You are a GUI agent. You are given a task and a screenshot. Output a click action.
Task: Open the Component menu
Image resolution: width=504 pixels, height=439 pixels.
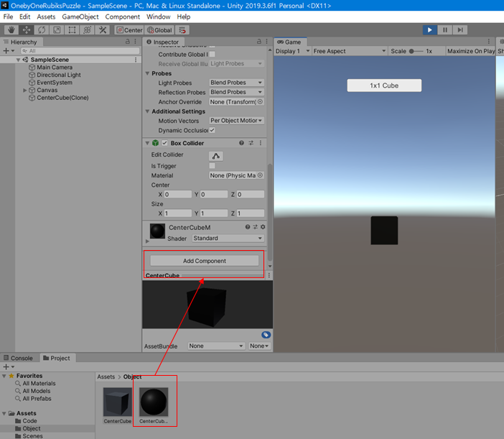click(x=123, y=17)
